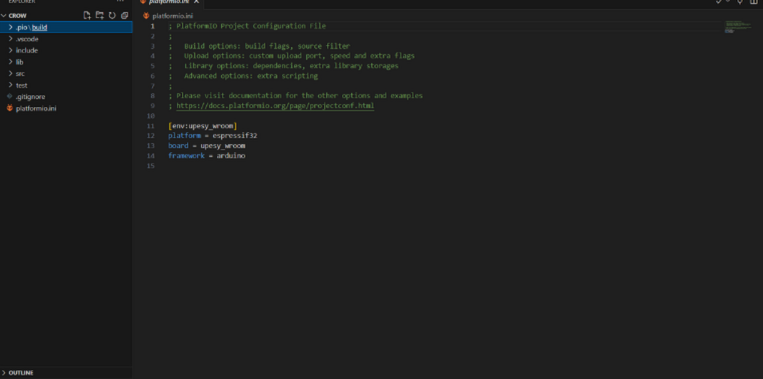Expand the .pio\build folder
This screenshot has height=379, width=763.
66,27
